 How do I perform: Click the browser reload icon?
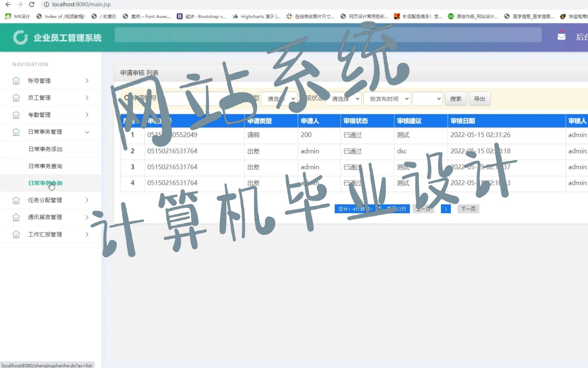click(32, 4)
